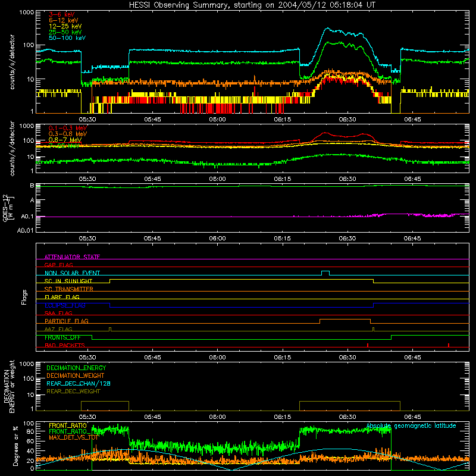Click the PARTICLE_FLAG label

tap(67, 321)
